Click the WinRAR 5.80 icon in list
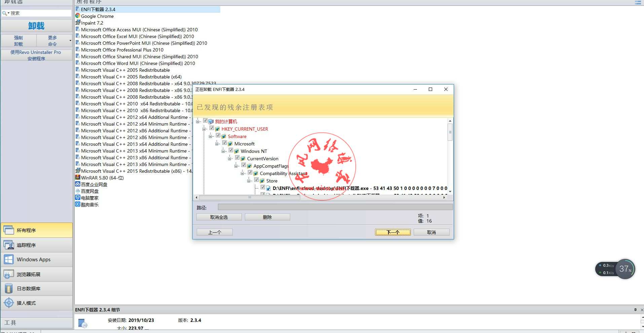 click(x=78, y=177)
